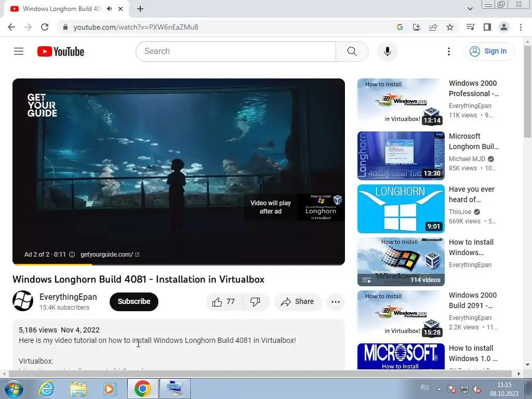Open Windows Media Player from taskbar
This screenshot has height=399, width=532.
(x=110, y=389)
